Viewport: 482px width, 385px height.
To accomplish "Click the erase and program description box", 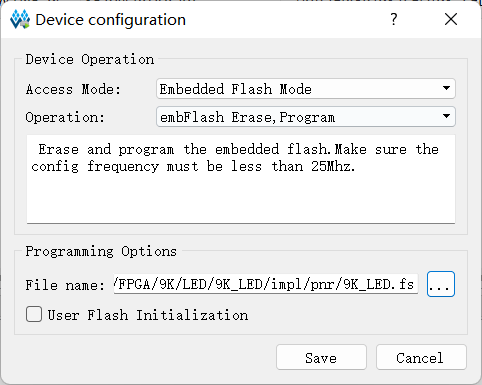I will (241, 179).
